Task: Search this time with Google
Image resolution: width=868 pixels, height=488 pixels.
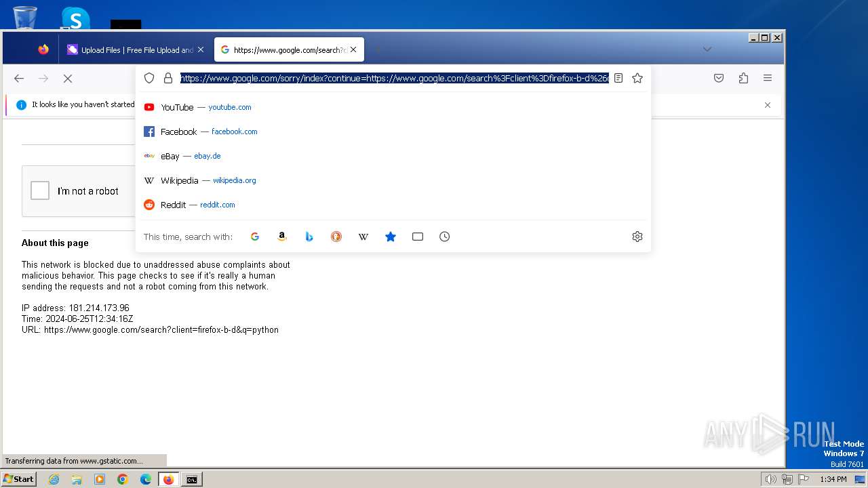Action: tap(255, 237)
